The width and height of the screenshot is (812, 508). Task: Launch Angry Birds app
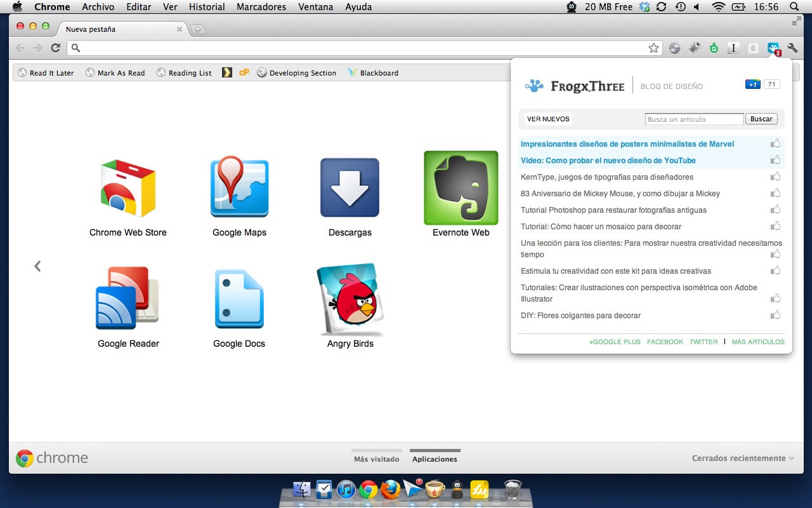pos(350,300)
